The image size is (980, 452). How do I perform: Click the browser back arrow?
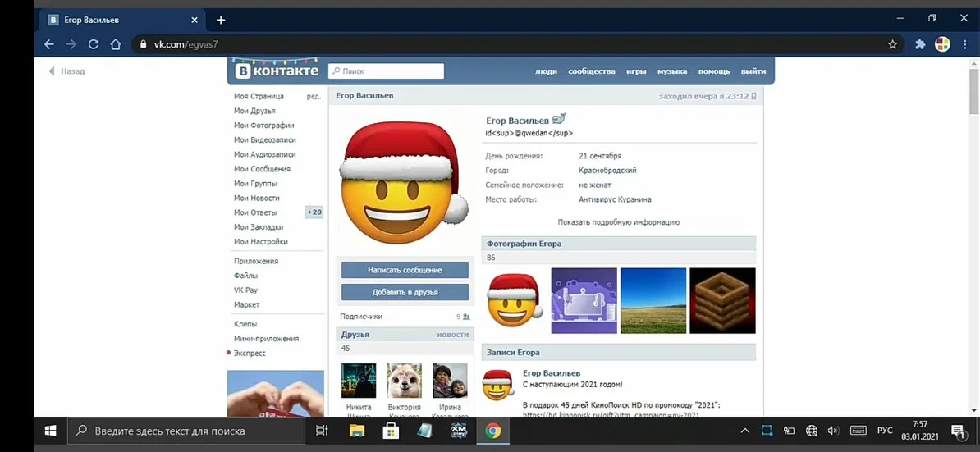[49, 44]
